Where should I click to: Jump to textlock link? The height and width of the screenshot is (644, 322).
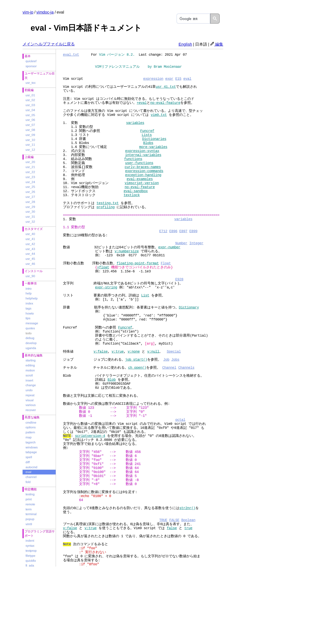(x=132, y=195)
